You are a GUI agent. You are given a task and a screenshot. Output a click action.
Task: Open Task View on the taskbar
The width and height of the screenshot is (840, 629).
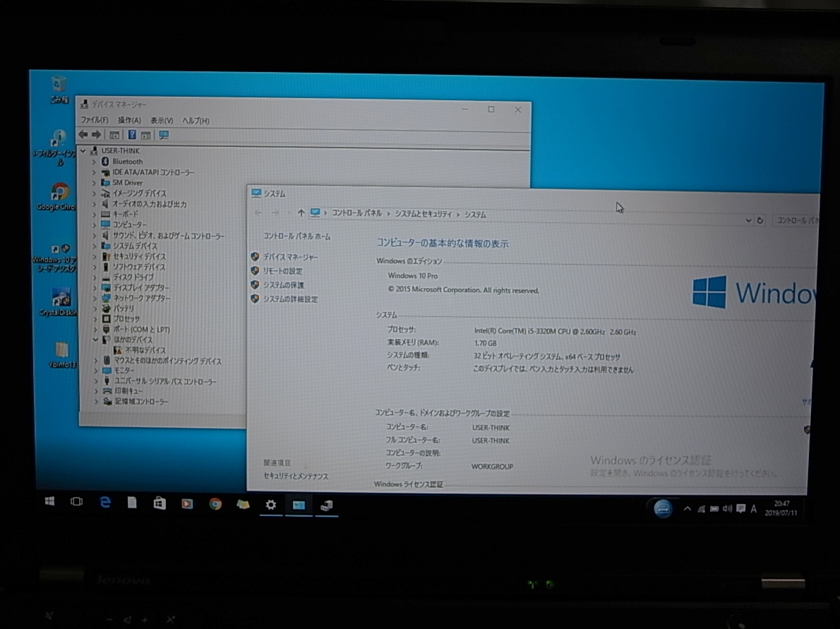77,501
